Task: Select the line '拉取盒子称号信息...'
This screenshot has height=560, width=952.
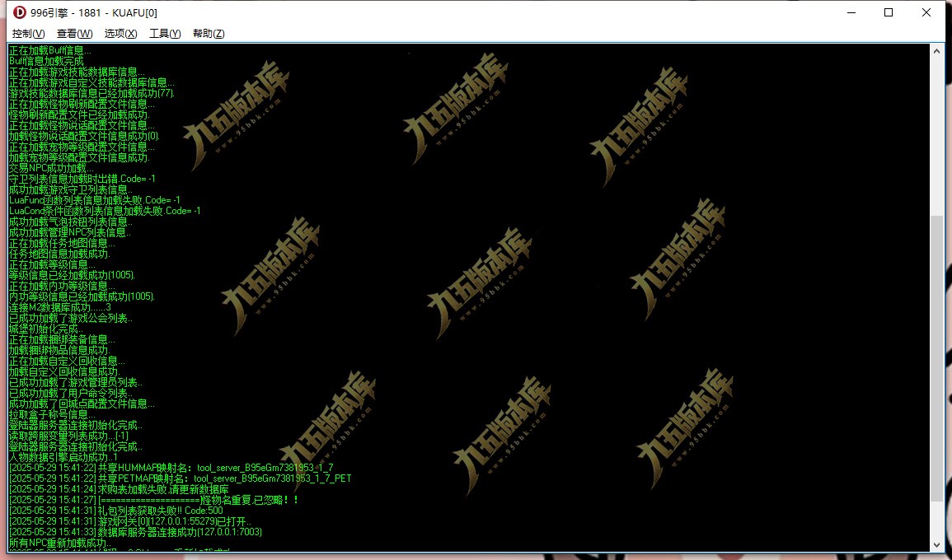Action: pos(52,413)
